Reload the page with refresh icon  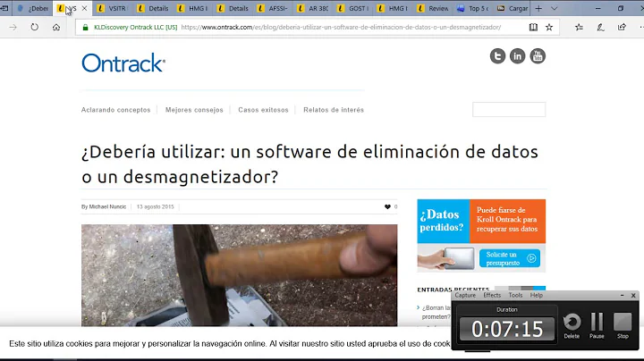(x=35, y=27)
